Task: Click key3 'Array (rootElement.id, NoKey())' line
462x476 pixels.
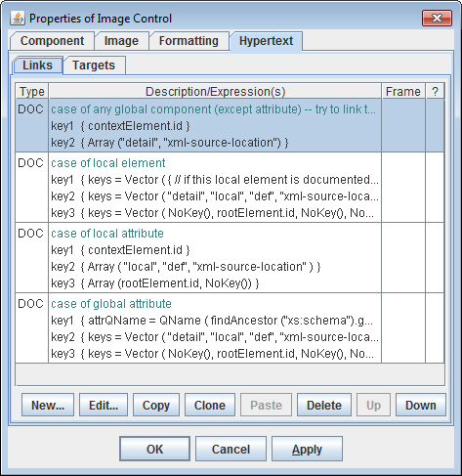Action: coord(155,283)
